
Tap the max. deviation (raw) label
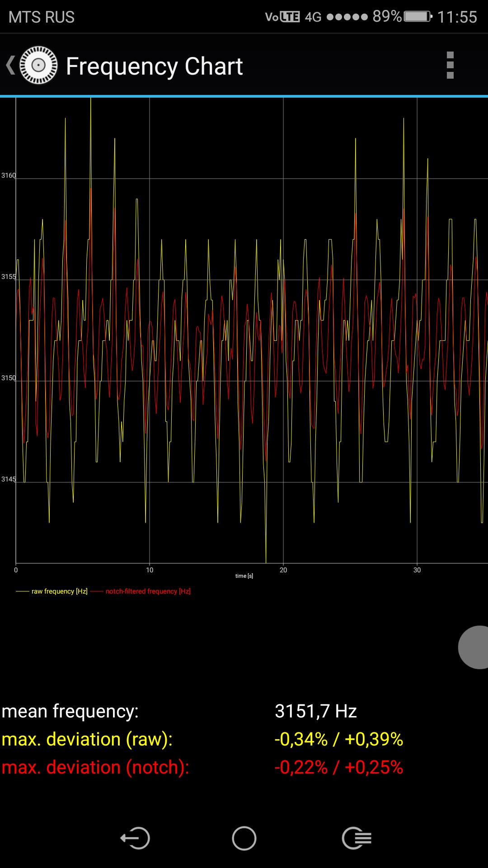[x=87, y=739]
